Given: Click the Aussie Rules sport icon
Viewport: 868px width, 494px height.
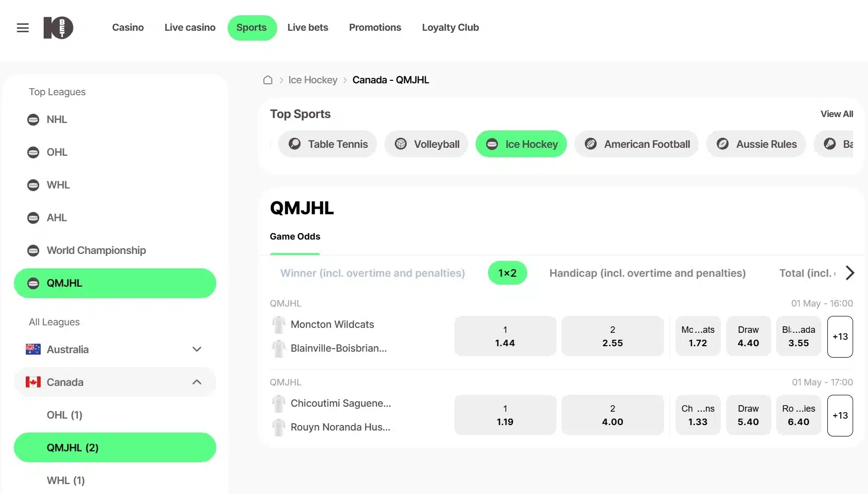Looking at the screenshot, I should tap(723, 144).
